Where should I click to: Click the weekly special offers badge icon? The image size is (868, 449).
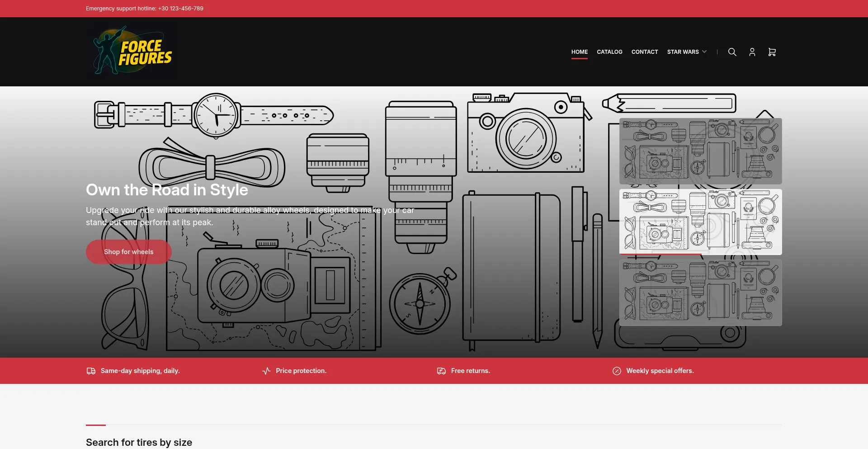(617, 371)
